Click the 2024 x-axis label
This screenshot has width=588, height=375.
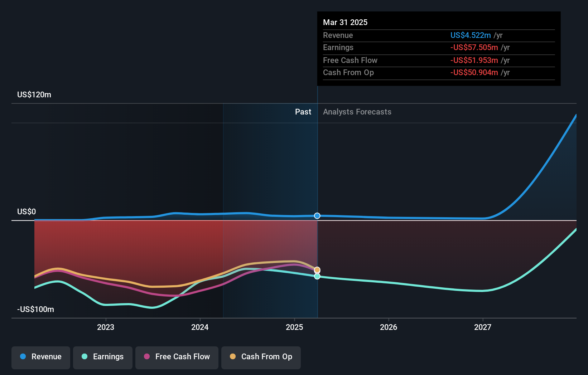(x=200, y=327)
